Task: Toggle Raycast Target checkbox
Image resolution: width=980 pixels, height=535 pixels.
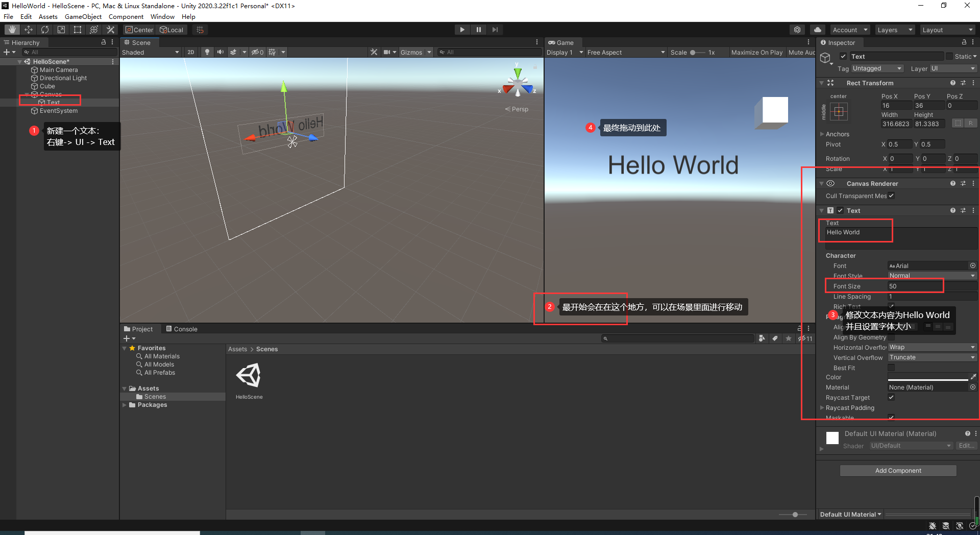Action: tap(891, 397)
